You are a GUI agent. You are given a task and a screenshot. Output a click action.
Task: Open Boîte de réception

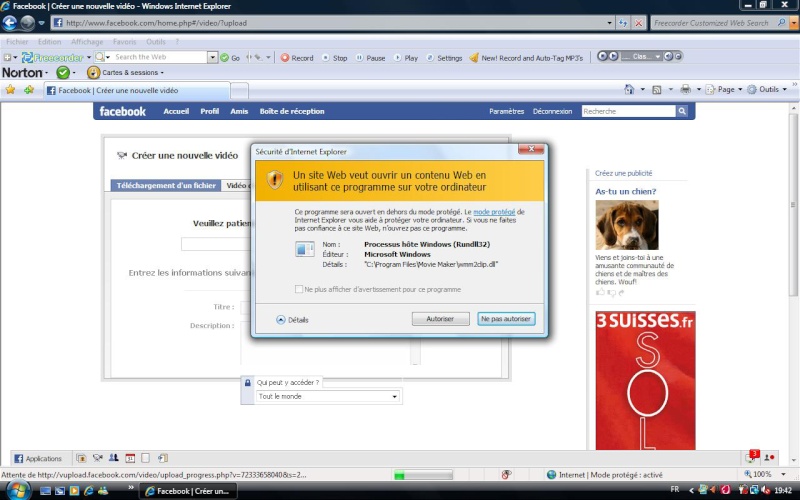[x=292, y=111]
